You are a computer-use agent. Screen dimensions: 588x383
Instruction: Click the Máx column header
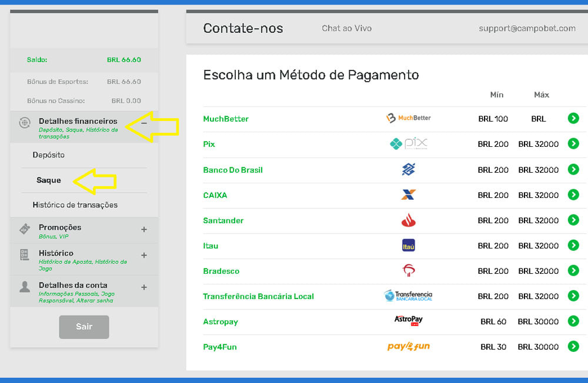[x=542, y=95]
